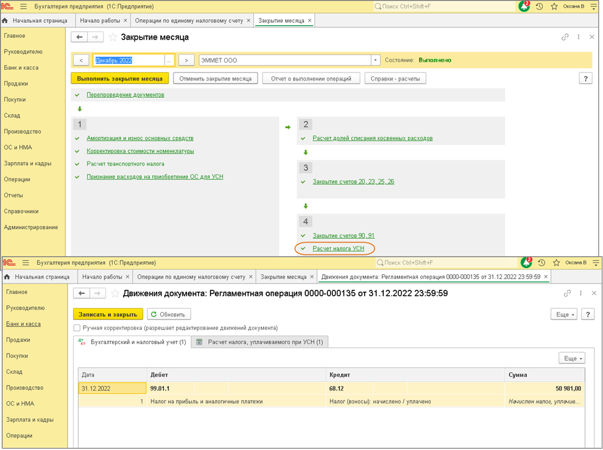Open history clock icon in upper window

[539, 7]
